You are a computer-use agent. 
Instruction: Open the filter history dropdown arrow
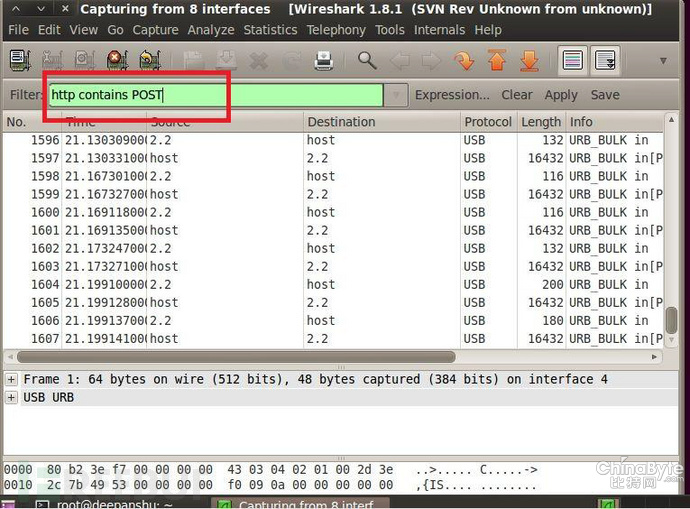tap(396, 95)
